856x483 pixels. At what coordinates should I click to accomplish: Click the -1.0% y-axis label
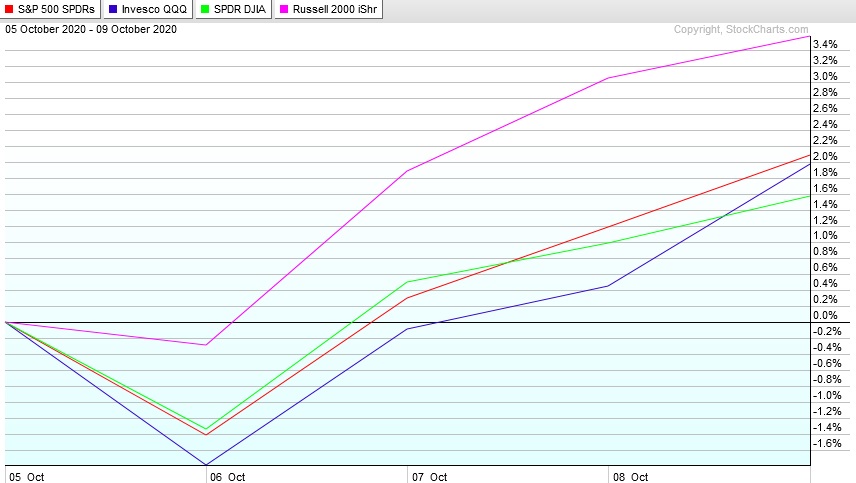(827, 395)
